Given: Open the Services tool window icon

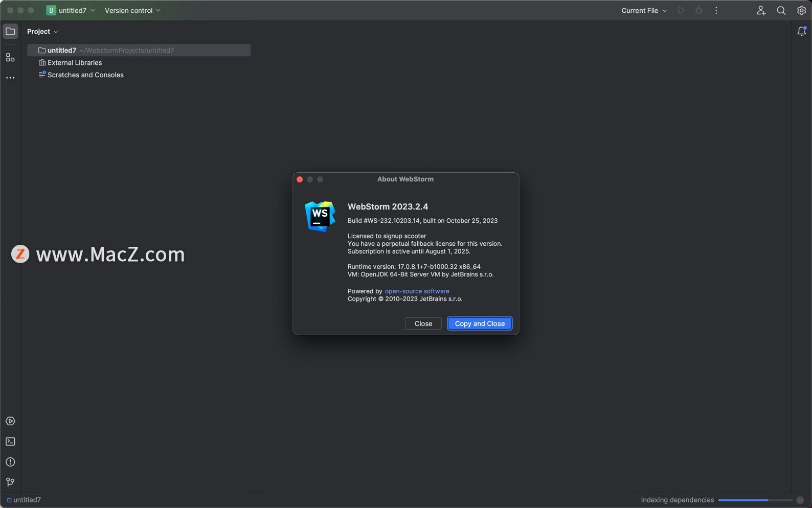Looking at the screenshot, I should [x=10, y=421].
